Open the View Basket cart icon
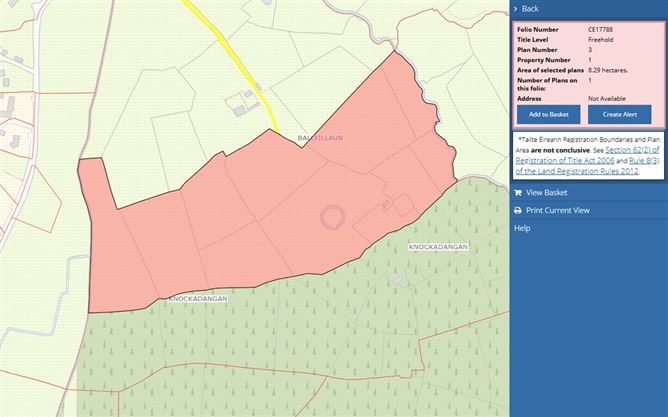 coord(517,193)
